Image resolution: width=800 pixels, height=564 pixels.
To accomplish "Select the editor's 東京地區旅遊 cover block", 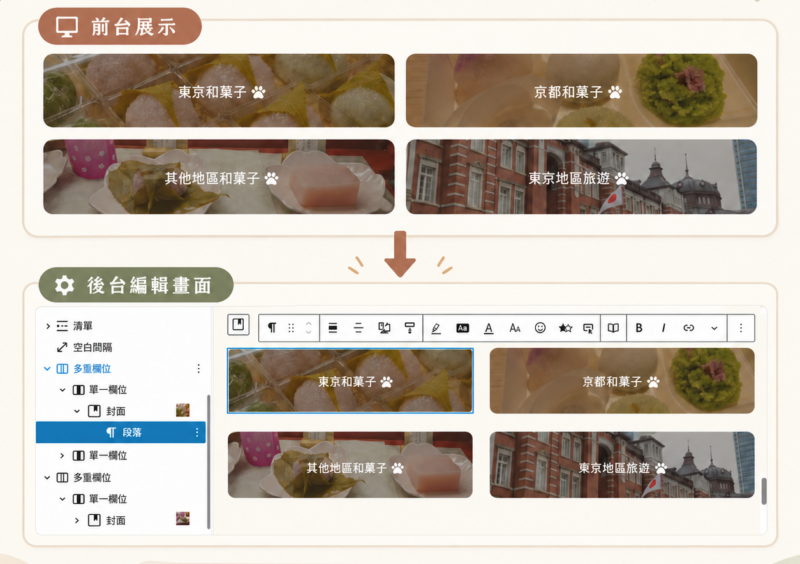I will pyautogui.click(x=622, y=465).
